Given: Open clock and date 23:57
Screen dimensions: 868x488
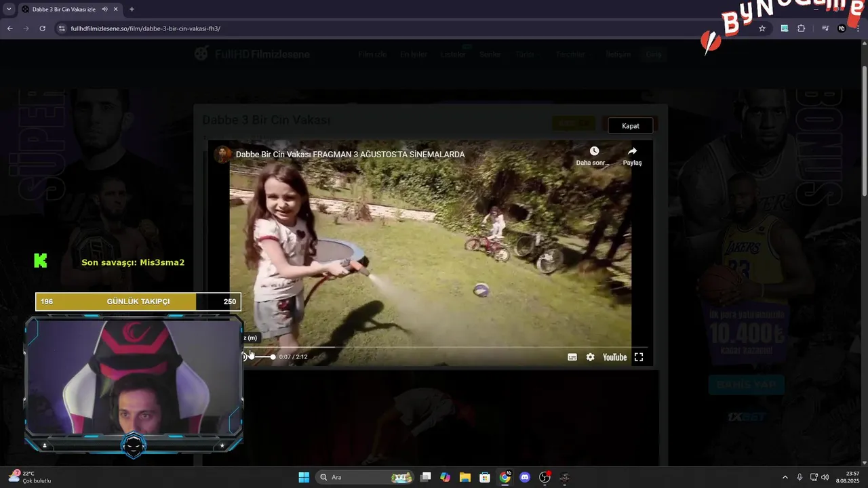Looking at the screenshot, I should coord(848,477).
